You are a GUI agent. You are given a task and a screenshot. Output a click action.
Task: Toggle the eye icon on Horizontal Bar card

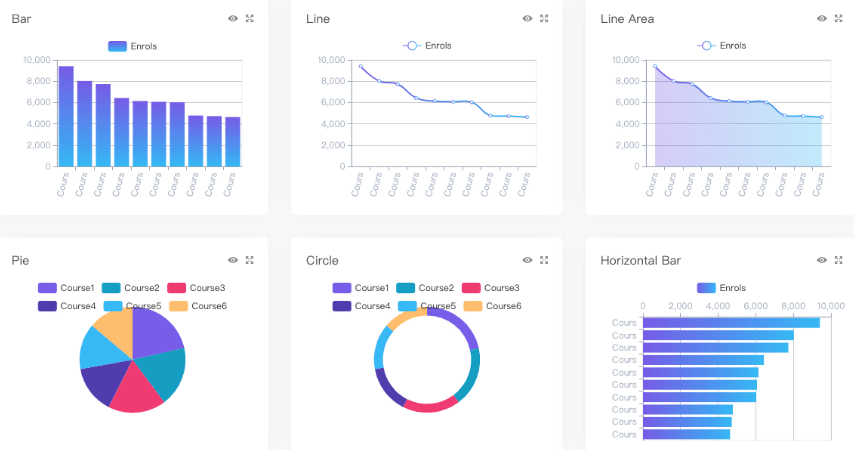point(822,260)
